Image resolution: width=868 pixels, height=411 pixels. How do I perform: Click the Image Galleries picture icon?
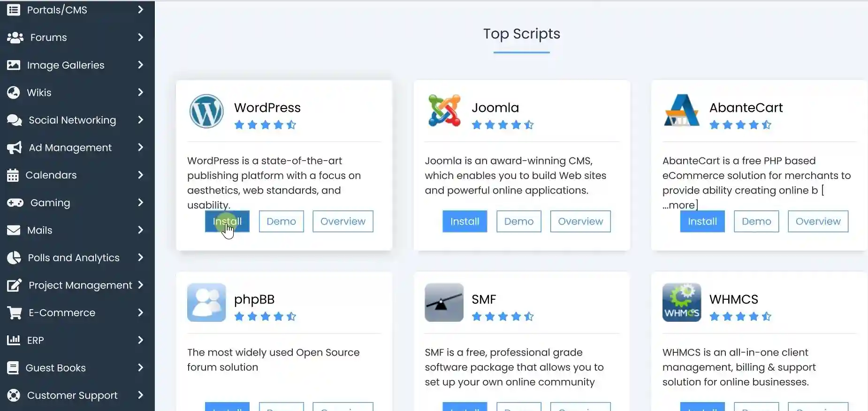14,65
